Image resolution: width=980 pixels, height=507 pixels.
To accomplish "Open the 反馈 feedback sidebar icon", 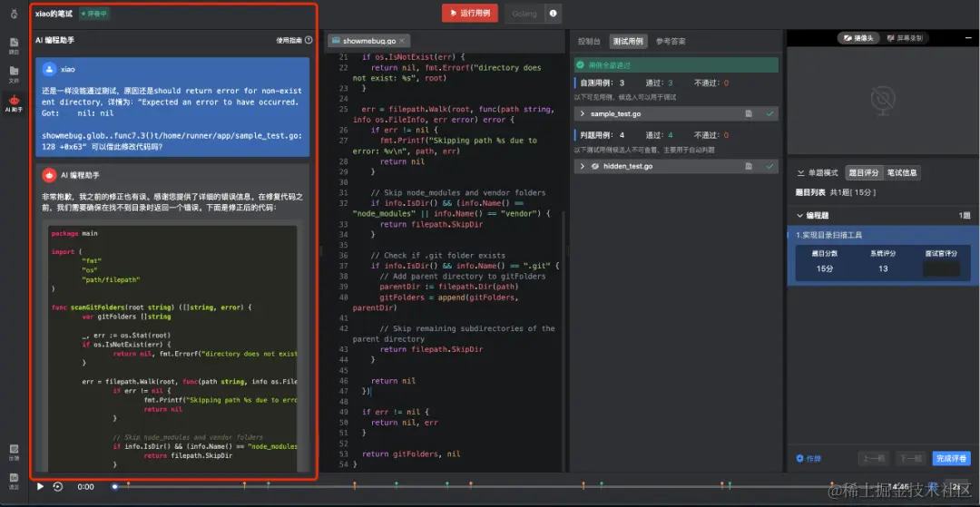I will 14,452.
